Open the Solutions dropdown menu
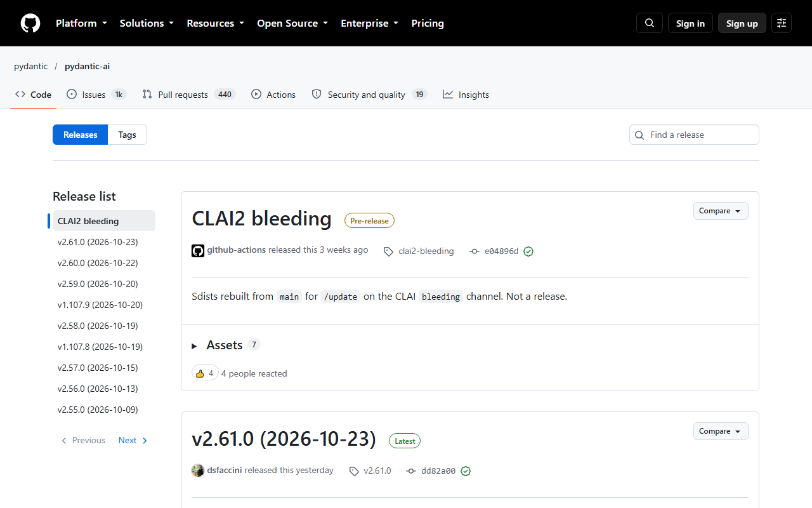 (x=147, y=23)
